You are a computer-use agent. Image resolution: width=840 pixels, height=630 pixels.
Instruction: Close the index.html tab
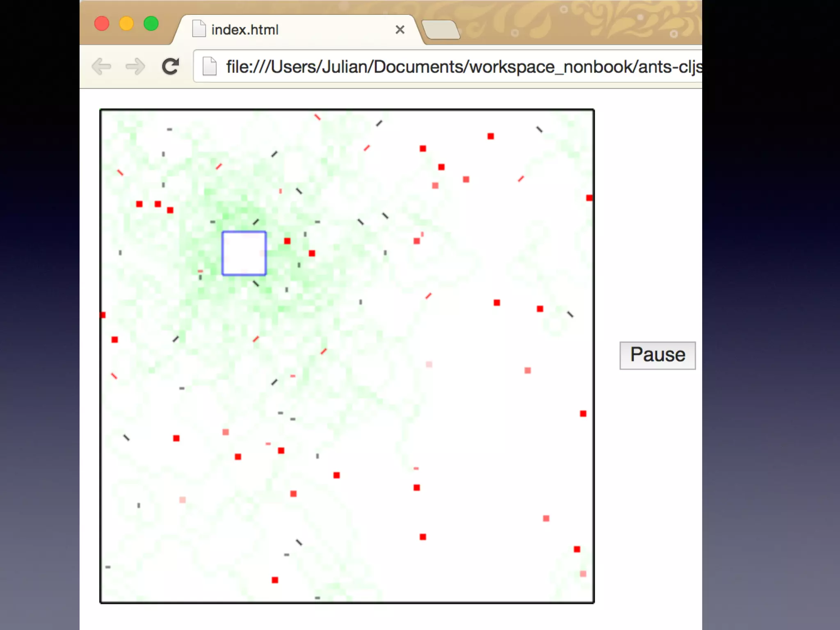400,30
